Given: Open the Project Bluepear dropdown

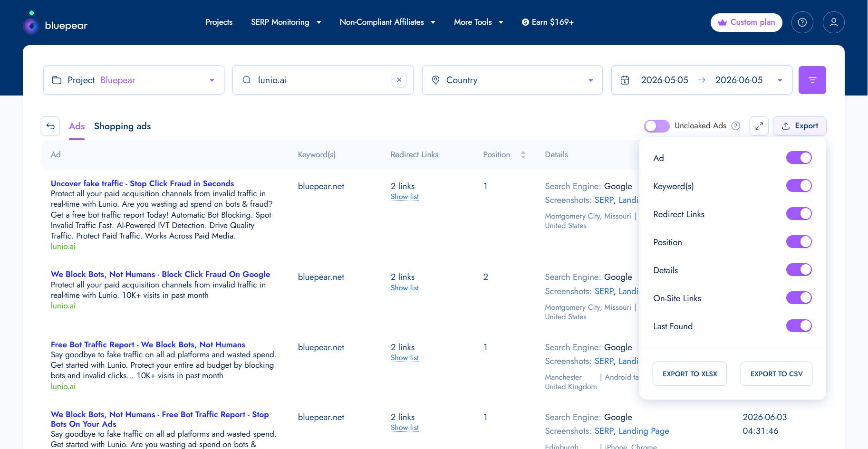Looking at the screenshot, I should [134, 80].
